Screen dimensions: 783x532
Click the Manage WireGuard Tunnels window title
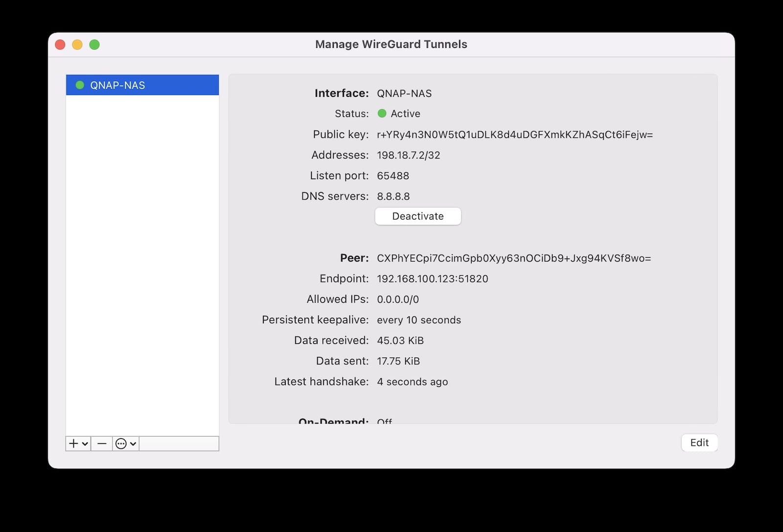point(391,44)
